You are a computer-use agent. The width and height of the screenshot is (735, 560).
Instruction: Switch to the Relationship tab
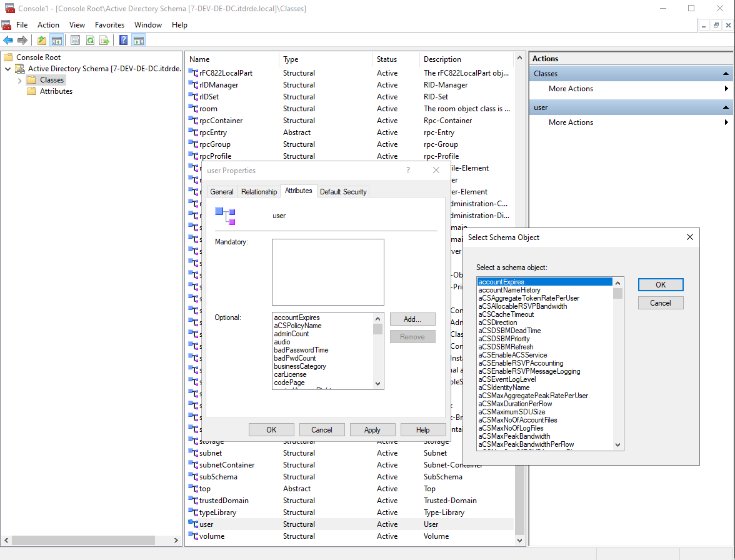point(259,192)
